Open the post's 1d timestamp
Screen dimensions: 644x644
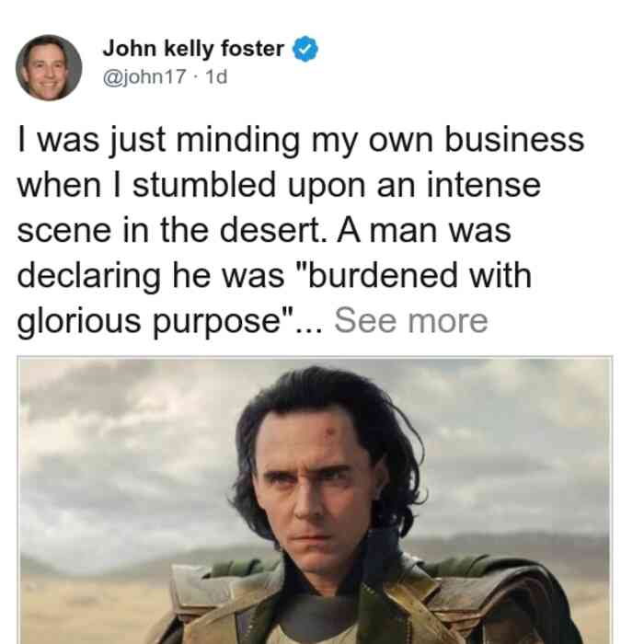pos(216,76)
